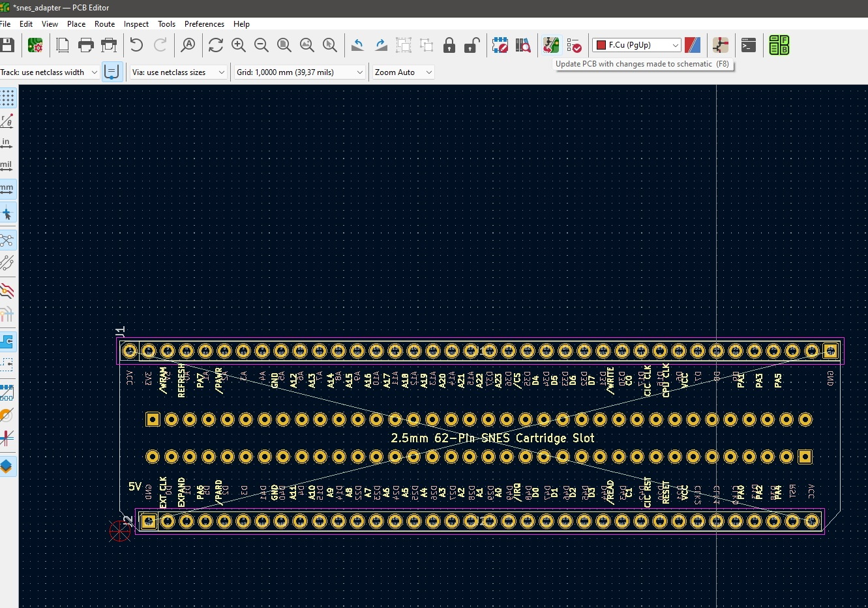Open the Via size dropdown
The height and width of the screenshot is (608, 868).
tap(178, 72)
